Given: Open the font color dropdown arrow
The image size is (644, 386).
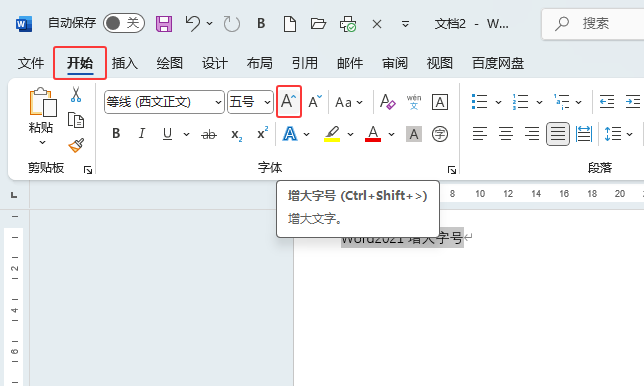Looking at the screenshot, I should (391, 134).
